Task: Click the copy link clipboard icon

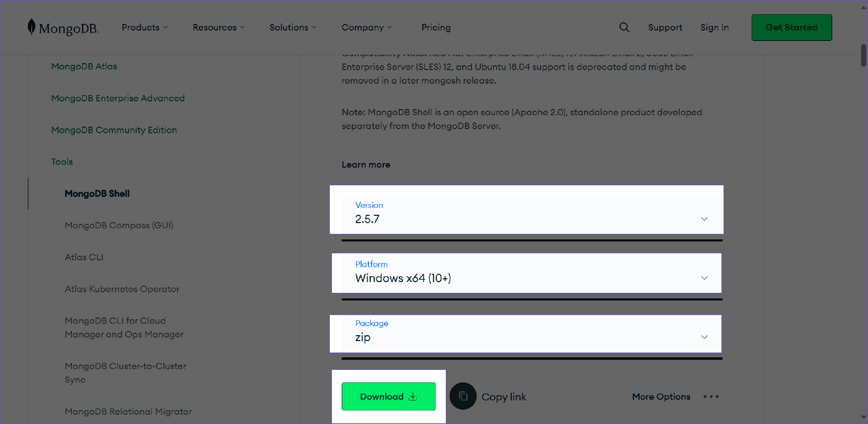Action: (x=463, y=396)
